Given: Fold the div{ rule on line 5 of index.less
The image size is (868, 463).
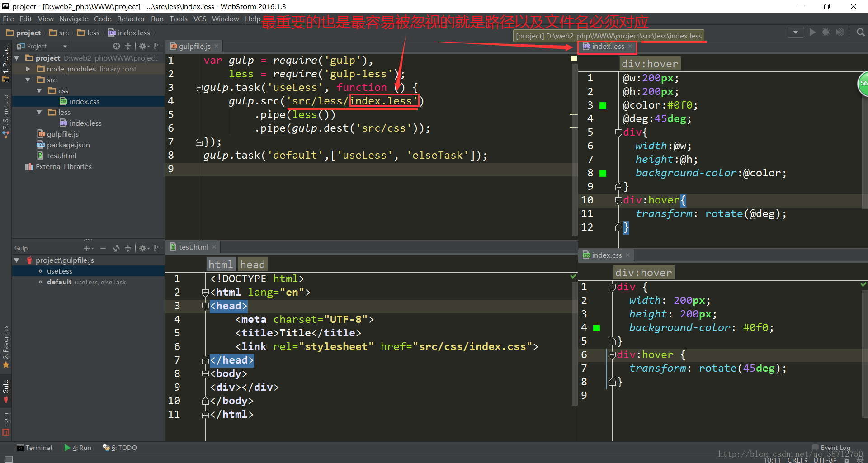Looking at the screenshot, I should 618,132.
